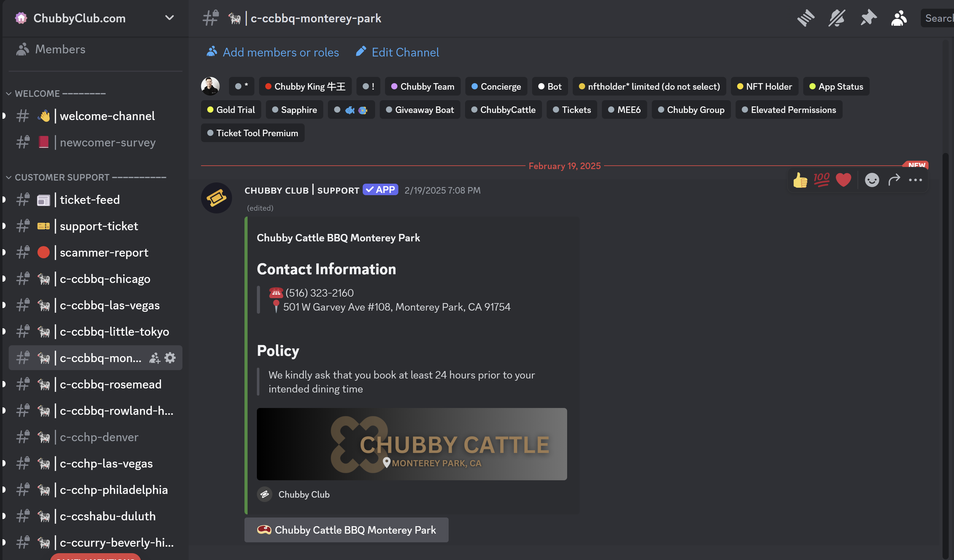The width and height of the screenshot is (954, 560).
Task: Open c-cchp-las-vegas channel
Action: 96,464
